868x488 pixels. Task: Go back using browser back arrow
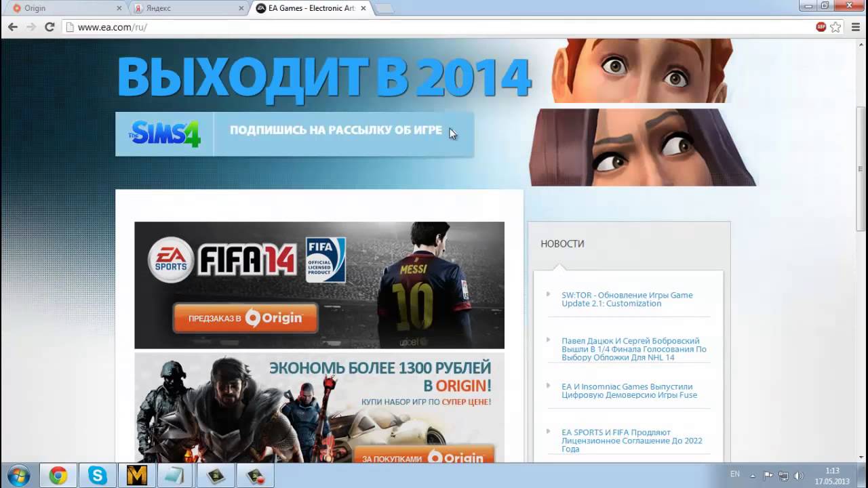tap(12, 27)
